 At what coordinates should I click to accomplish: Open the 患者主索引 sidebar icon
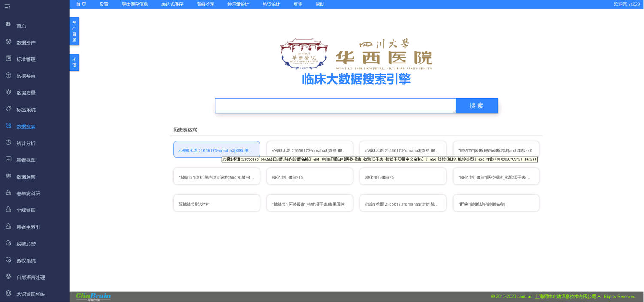click(8, 226)
